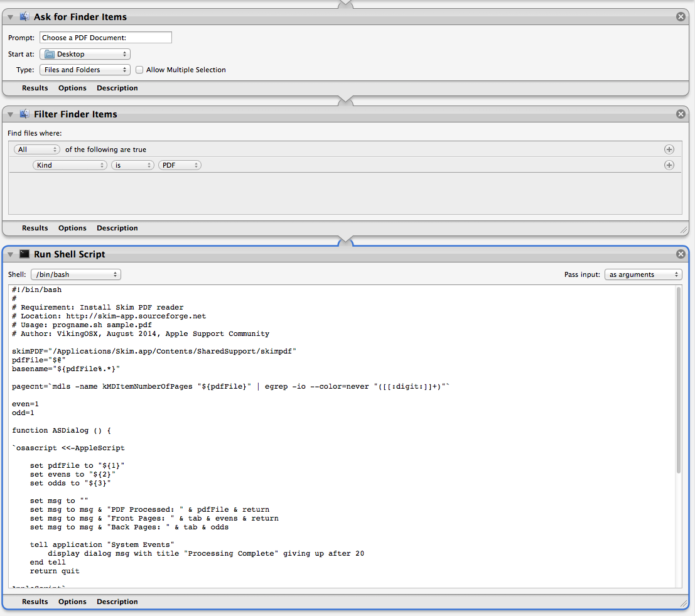
Task: Open the Start at location dropdown
Action: click(85, 53)
